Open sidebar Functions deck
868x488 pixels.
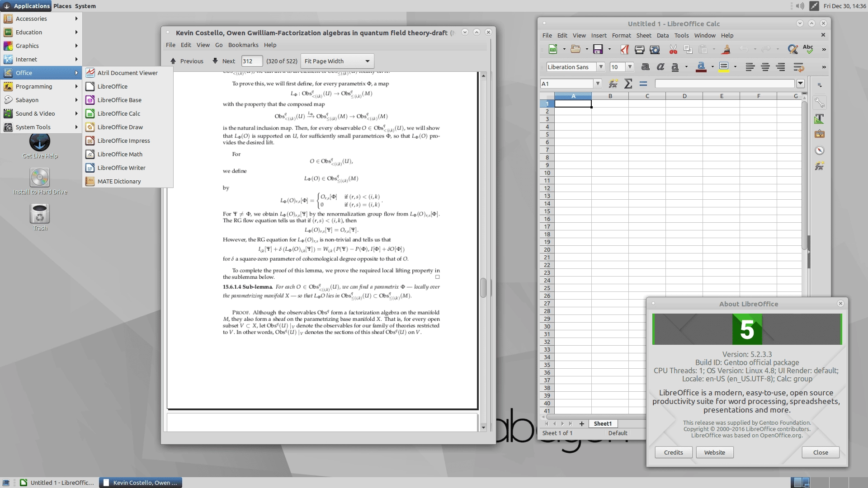(820, 166)
